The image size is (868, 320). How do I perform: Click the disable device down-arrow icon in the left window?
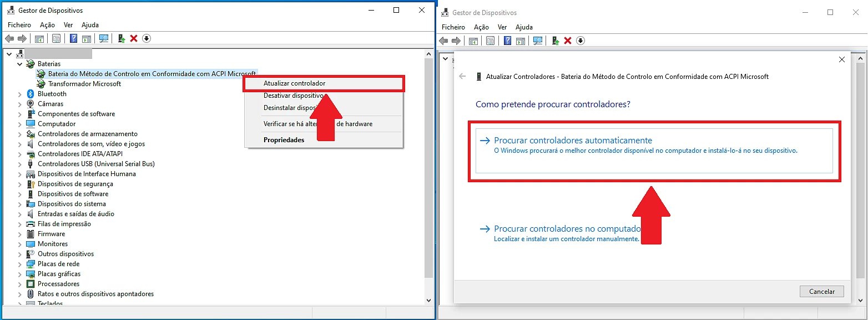pyautogui.click(x=147, y=38)
